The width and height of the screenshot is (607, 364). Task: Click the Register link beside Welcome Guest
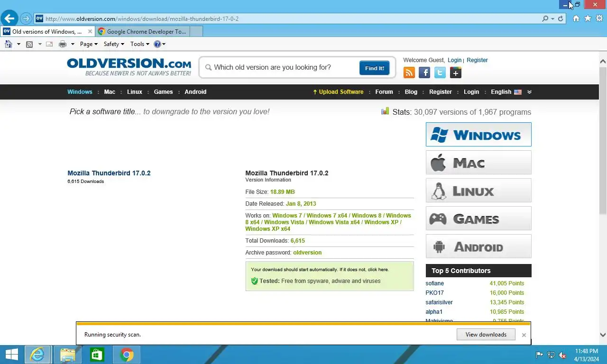(x=477, y=60)
